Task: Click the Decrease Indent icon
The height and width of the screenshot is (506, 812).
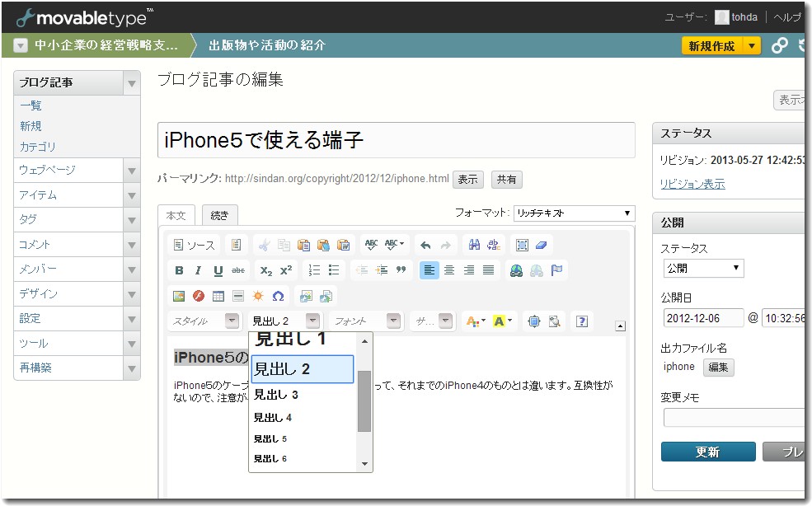Action: click(362, 270)
